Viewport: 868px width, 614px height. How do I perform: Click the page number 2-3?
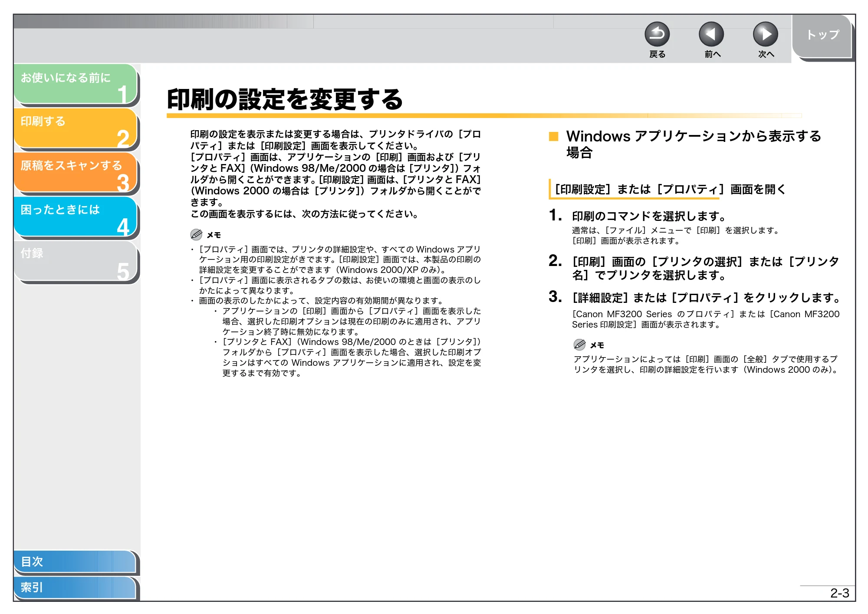[x=839, y=593]
